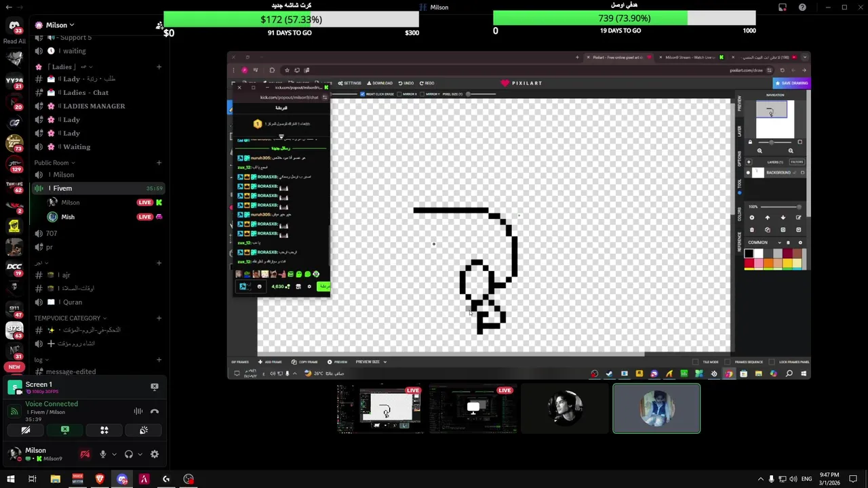The width and height of the screenshot is (868, 488).
Task: Deafen with the headphones icon
Action: point(129,454)
